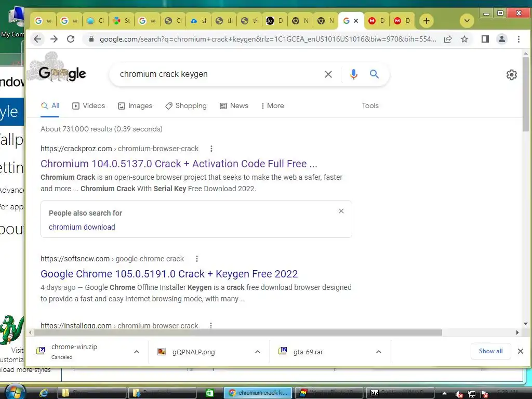Select Chrome 'chromium crack k...' taskbar button
532x399 pixels.
coord(258,393)
